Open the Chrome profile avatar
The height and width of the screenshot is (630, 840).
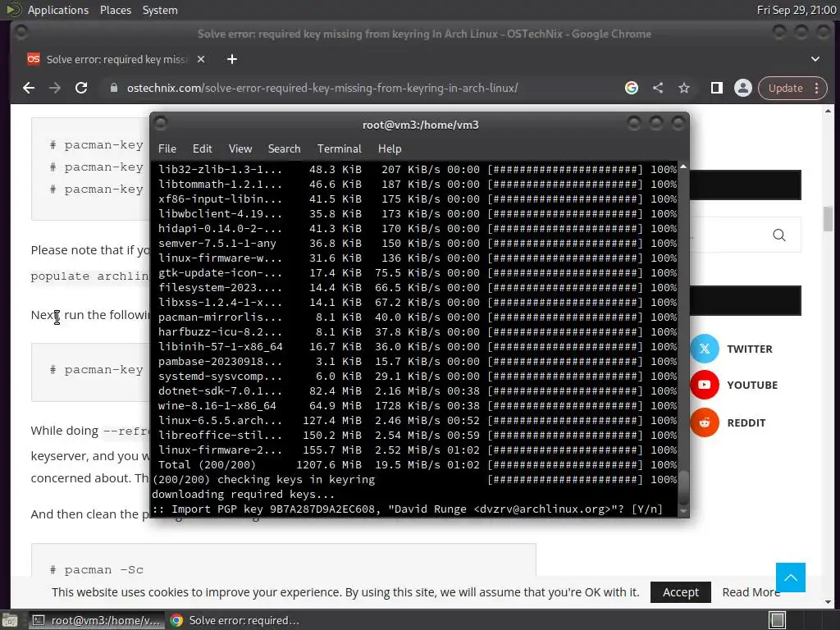point(743,88)
